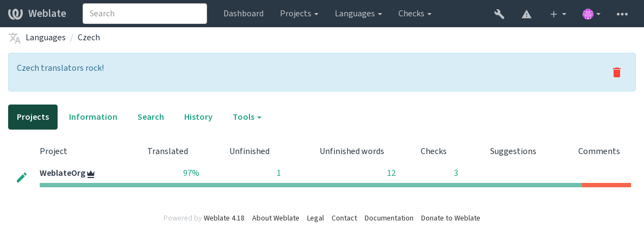The image size is (644, 239).
Task: Open the Documentation footer link
Action: [389, 218]
